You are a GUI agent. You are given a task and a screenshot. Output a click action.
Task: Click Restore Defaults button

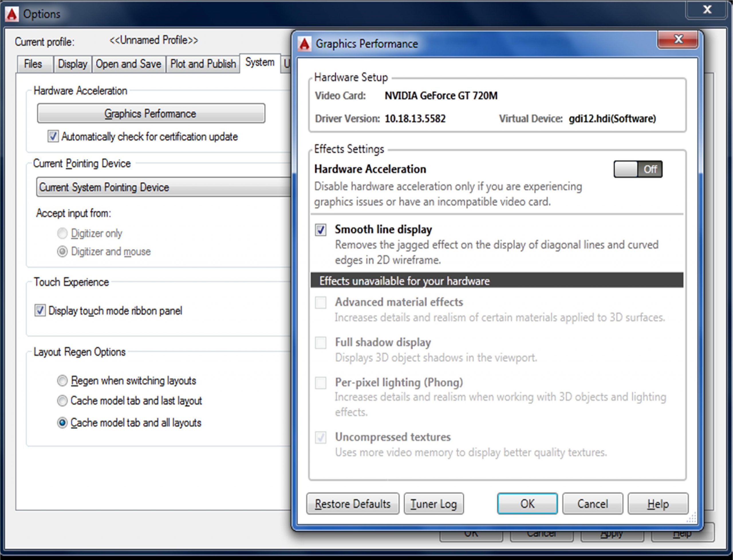[352, 504]
